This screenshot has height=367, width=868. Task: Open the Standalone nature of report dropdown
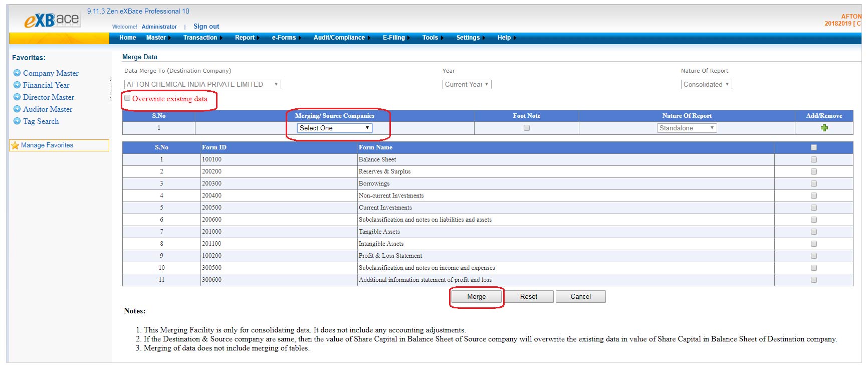tap(687, 128)
